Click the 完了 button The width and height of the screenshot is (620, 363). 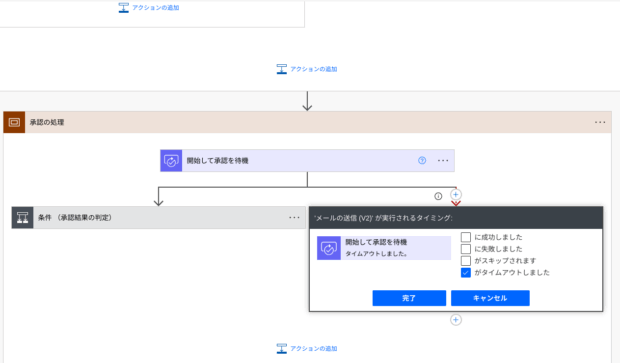(x=409, y=298)
